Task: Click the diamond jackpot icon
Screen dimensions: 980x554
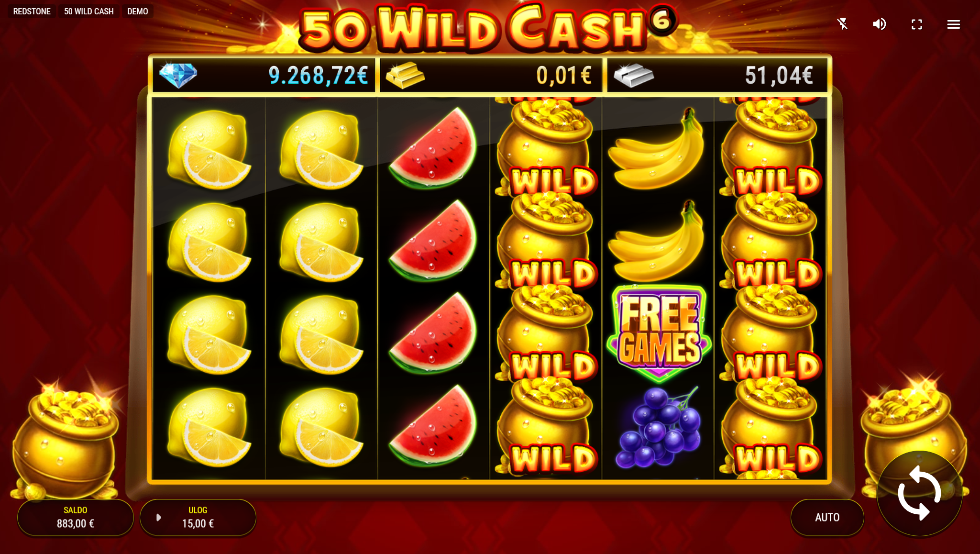Action: click(x=178, y=75)
